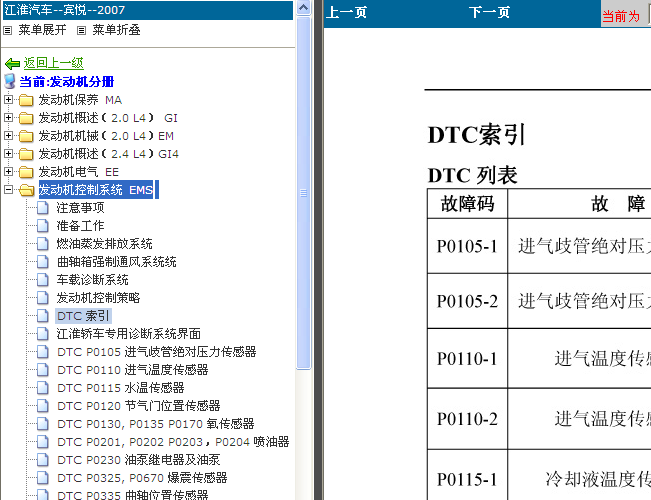This screenshot has width=651, height=500.
Task: Click the open 发动机控制系统 EMS folder icon
Action: [x=27, y=190]
